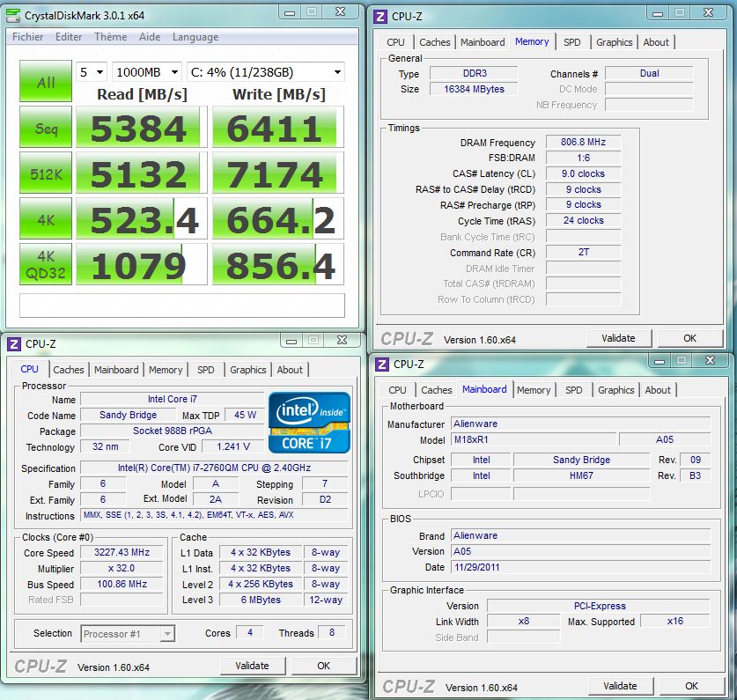Open the Processor #1 selection dropdown
Screen dimensions: 737x700
pyautogui.click(x=128, y=634)
